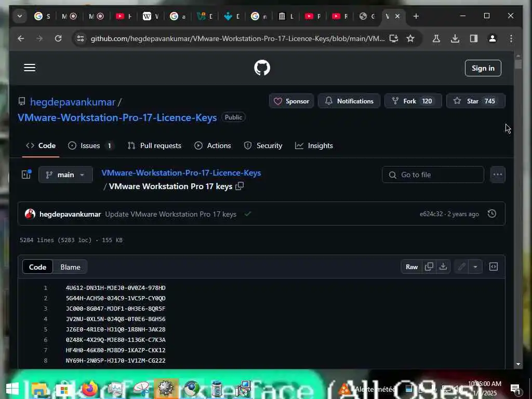The width and height of the screenshot is (532, 399).
Task: Expand the file tree side panel
Action: pyautogui.click(x=26, y=175)
